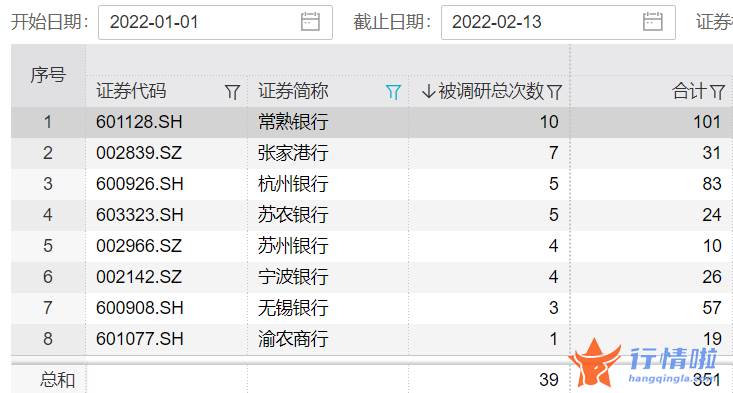733x393 pixels.
Task: Filter the 被调研总次数 column
Action: pos(554,92)
